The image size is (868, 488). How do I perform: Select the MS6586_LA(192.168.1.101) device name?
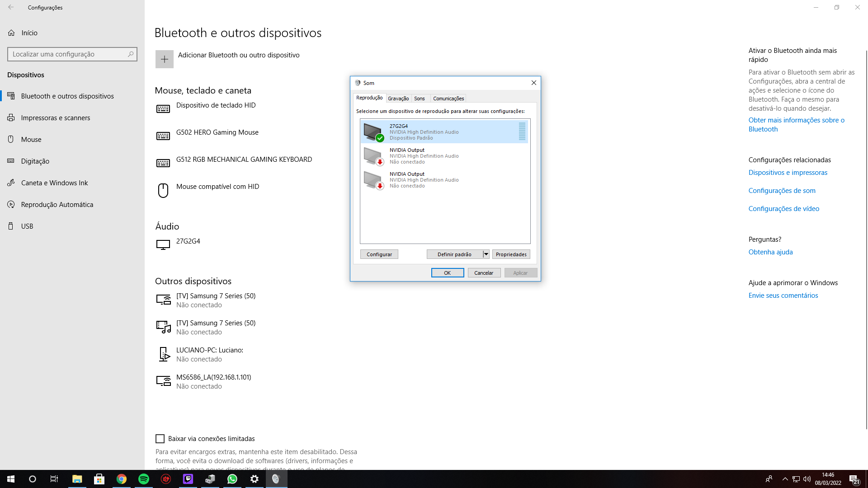pos(213,377)
